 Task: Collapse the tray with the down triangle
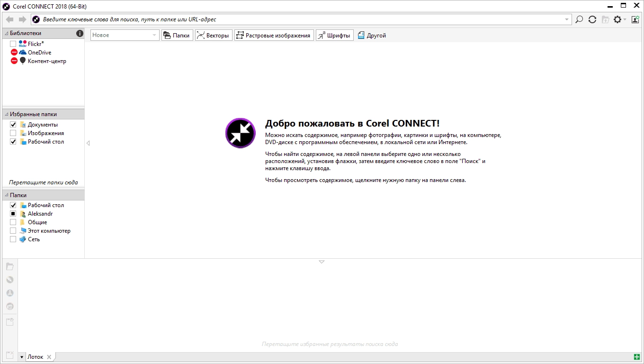tap(322, 262)
